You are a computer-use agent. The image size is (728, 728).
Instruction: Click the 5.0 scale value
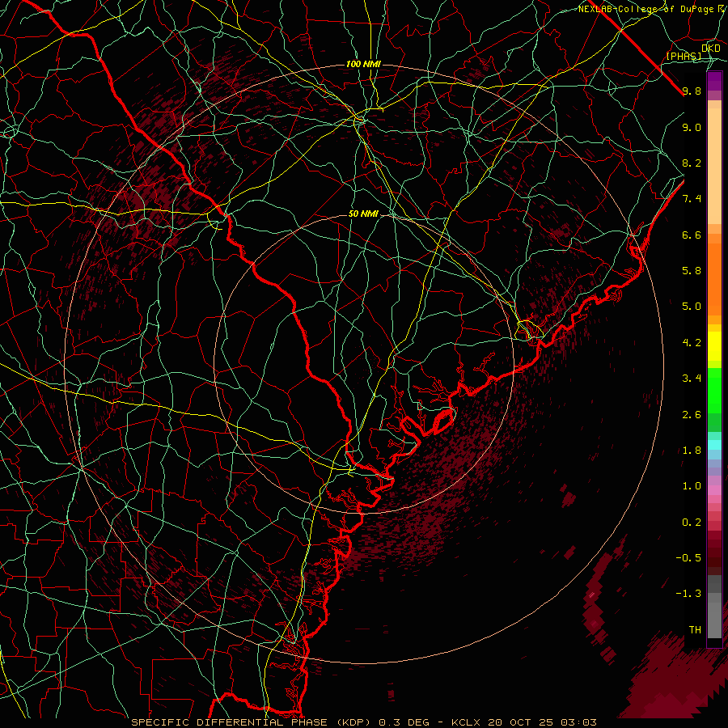click(692, 307)
